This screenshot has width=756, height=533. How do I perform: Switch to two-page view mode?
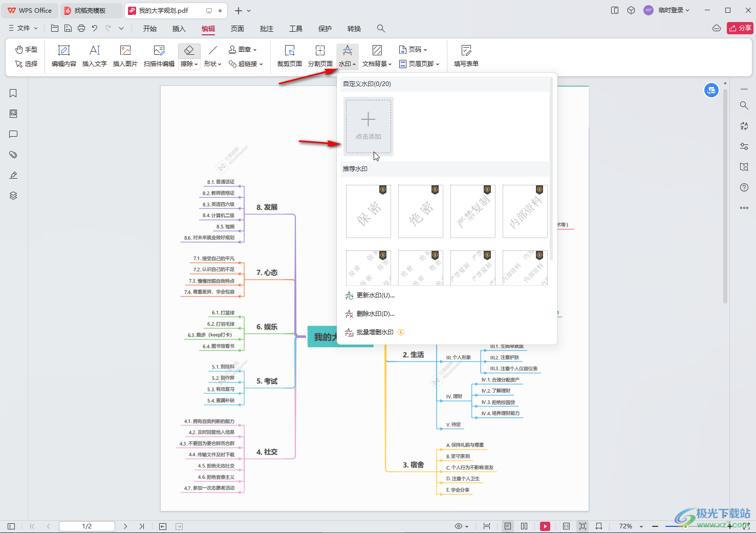pos(524,526)
